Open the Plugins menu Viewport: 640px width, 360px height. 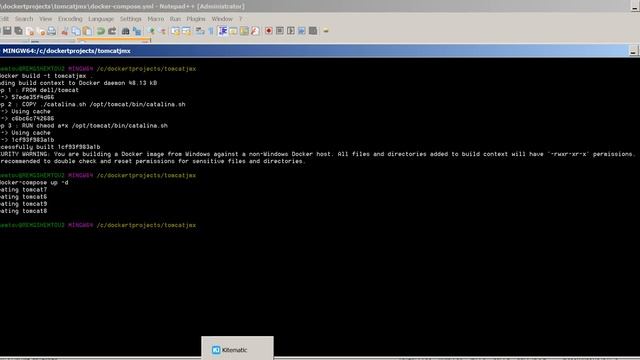(x=196, y=19)
